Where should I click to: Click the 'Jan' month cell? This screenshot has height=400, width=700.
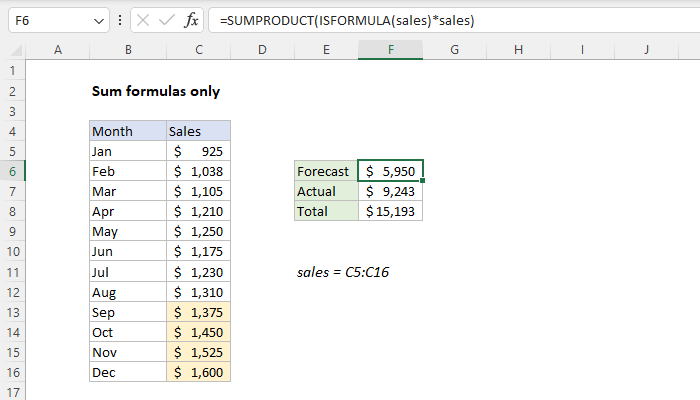point(128,151)
